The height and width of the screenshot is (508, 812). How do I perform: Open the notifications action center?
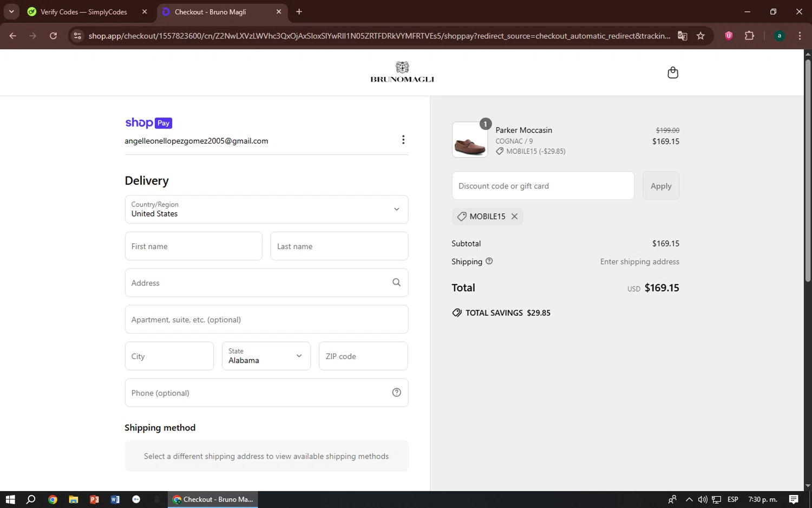(794, 499)
